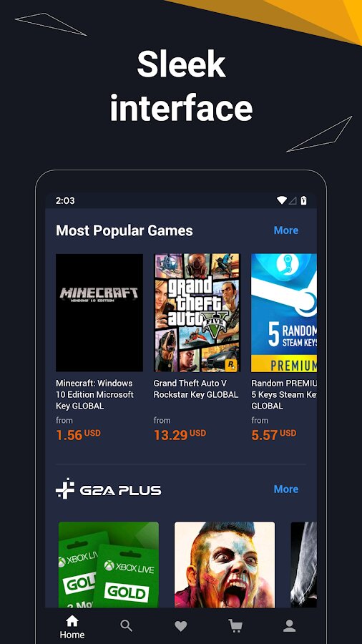Open the wishlist heart icon
The height and width of the screenshot is (644, 362).
tap(180, 626)
